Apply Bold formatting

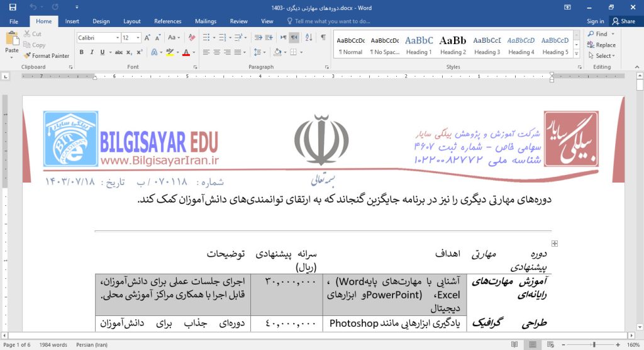click(x=82, y=52)
